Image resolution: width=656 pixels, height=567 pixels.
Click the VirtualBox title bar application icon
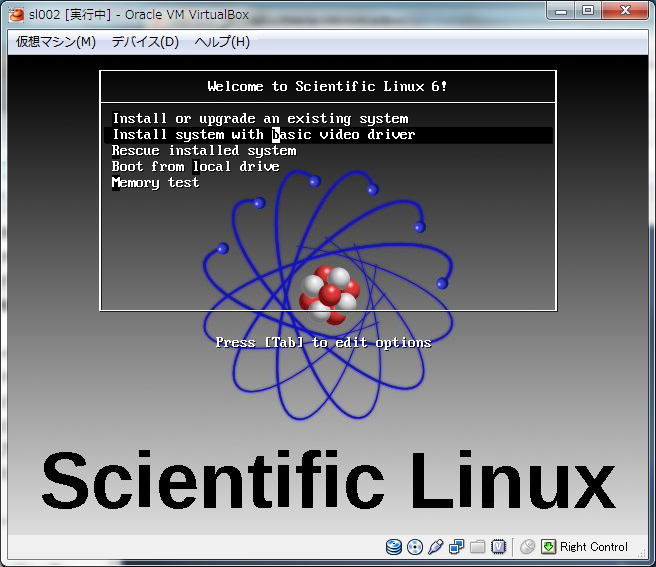[16, 15]
